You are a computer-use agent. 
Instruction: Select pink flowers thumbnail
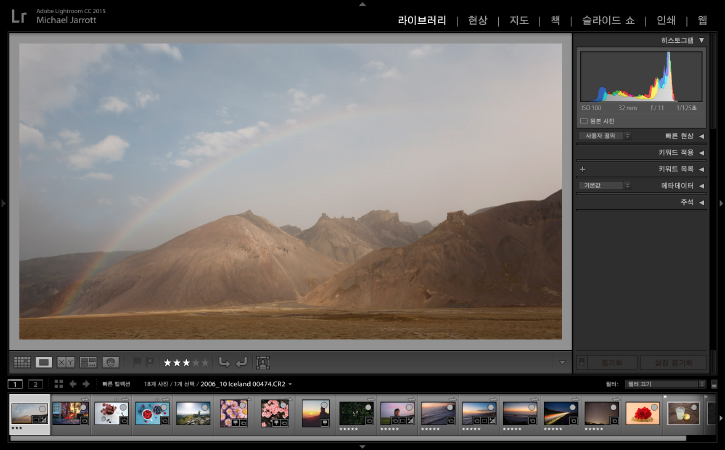click(x=275, y=413)
